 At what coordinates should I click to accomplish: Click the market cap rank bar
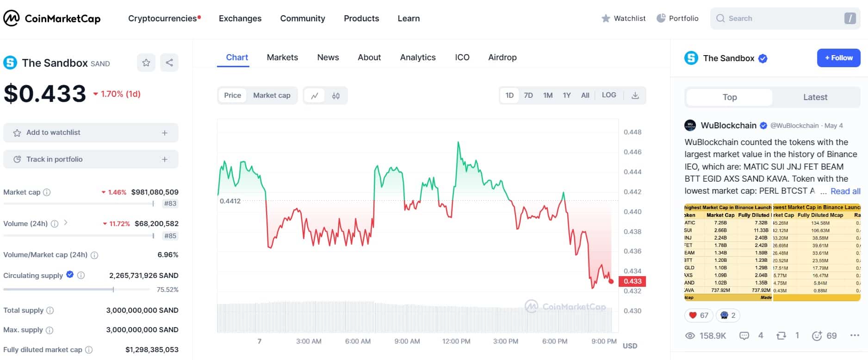point(79,203)
